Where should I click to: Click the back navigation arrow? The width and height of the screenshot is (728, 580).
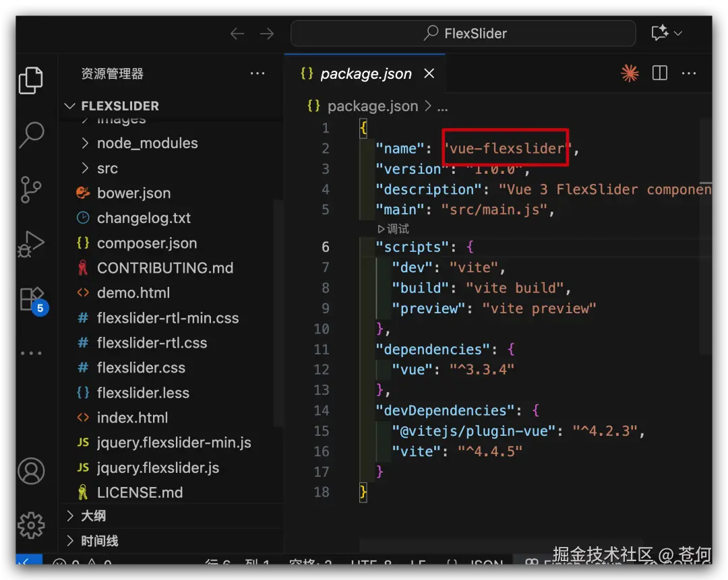237,33
